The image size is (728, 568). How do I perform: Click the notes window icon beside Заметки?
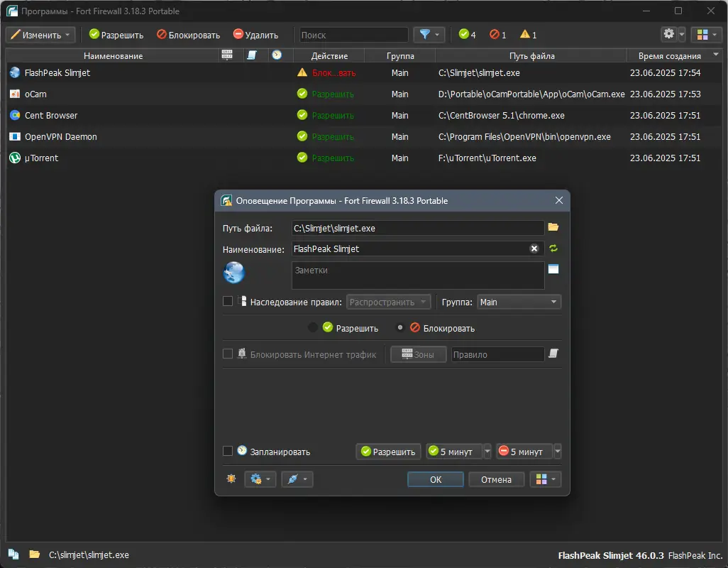point(553,269)
